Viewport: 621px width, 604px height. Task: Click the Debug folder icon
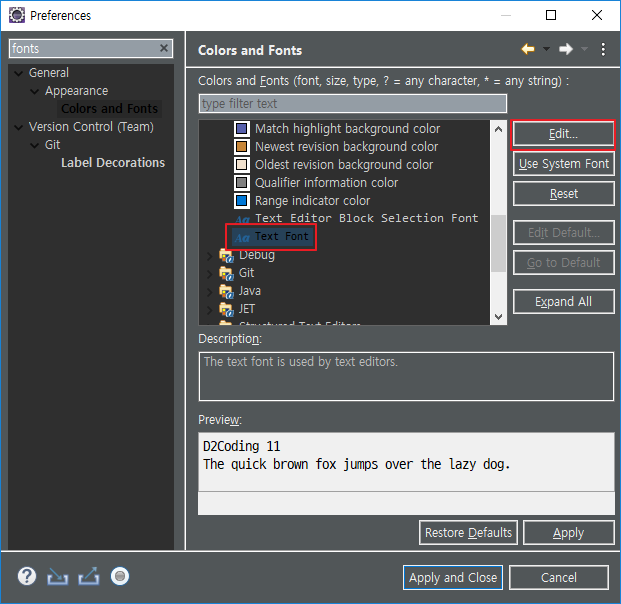(226, 255)
